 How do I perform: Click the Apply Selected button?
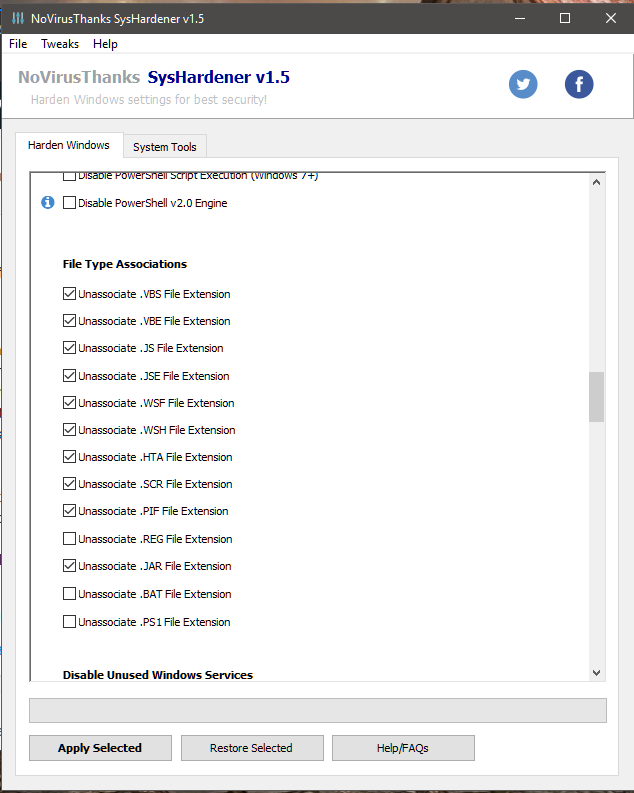100,748
